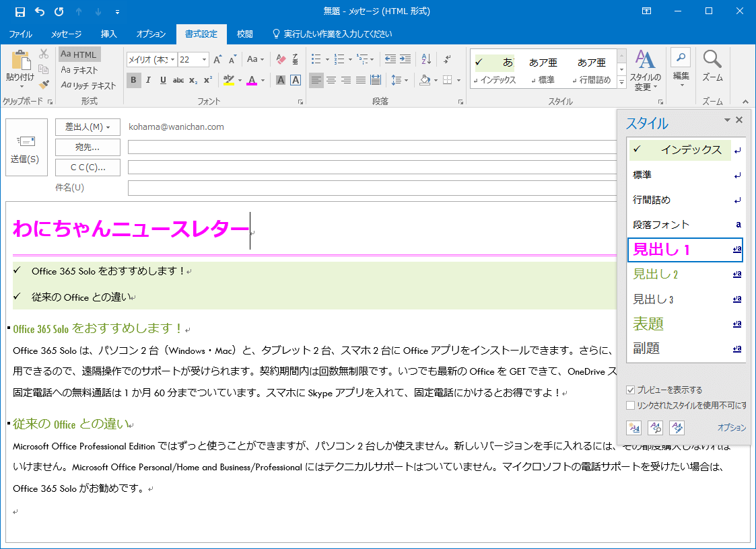Select the Format Painter brush
Image resolution: width=756 pixels, height=549 pixels.
44,85
